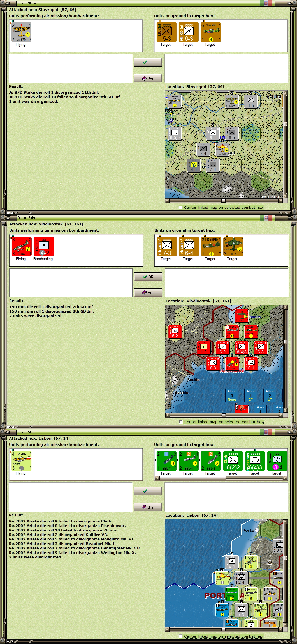Click the 8-5 unit counter on Stavropol map
Viewport: 297px width, 644px height.
click(232, 133)
